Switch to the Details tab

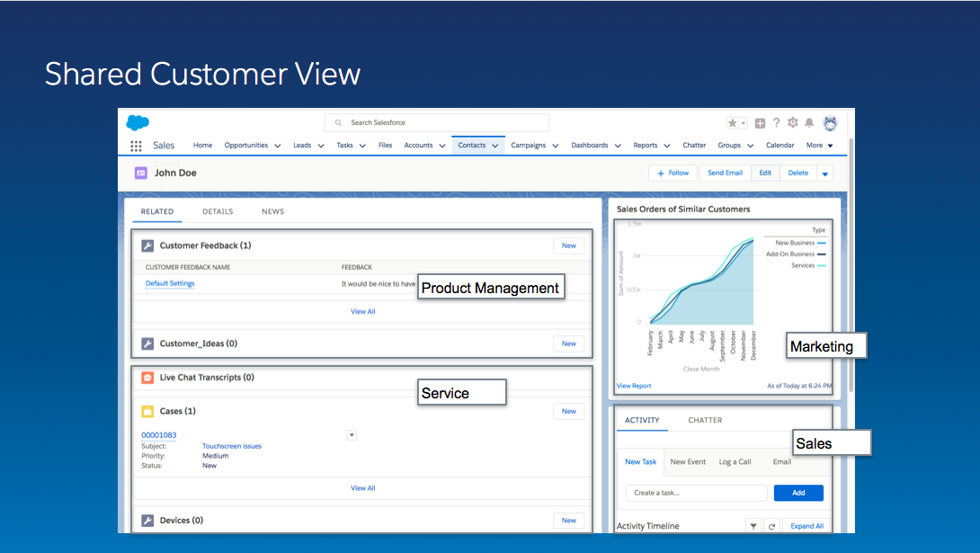[x=218, y=212]
